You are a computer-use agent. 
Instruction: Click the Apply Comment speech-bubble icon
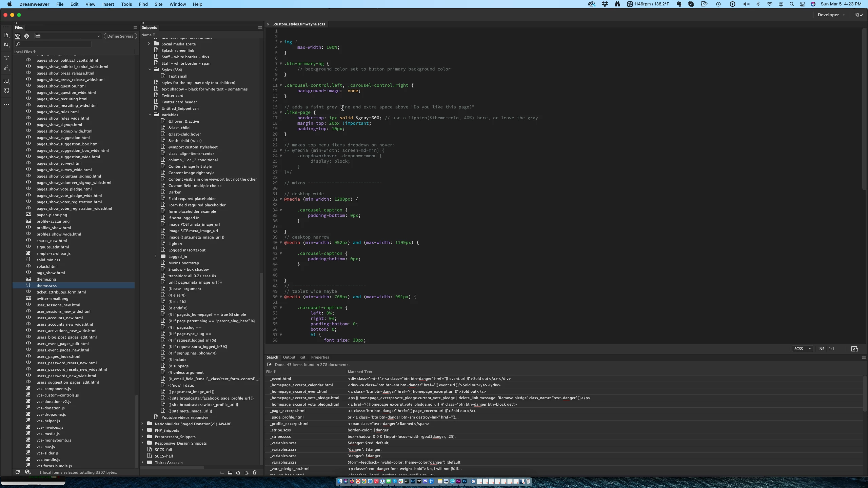tap(6, 81)
